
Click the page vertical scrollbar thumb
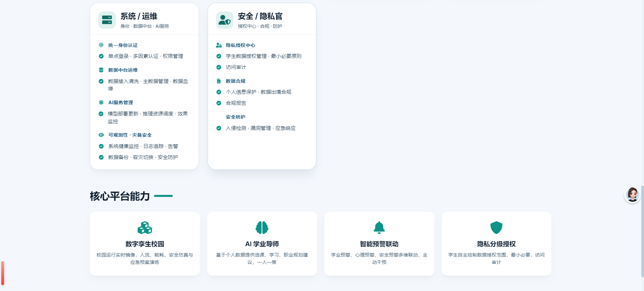(x=642, y=231)
